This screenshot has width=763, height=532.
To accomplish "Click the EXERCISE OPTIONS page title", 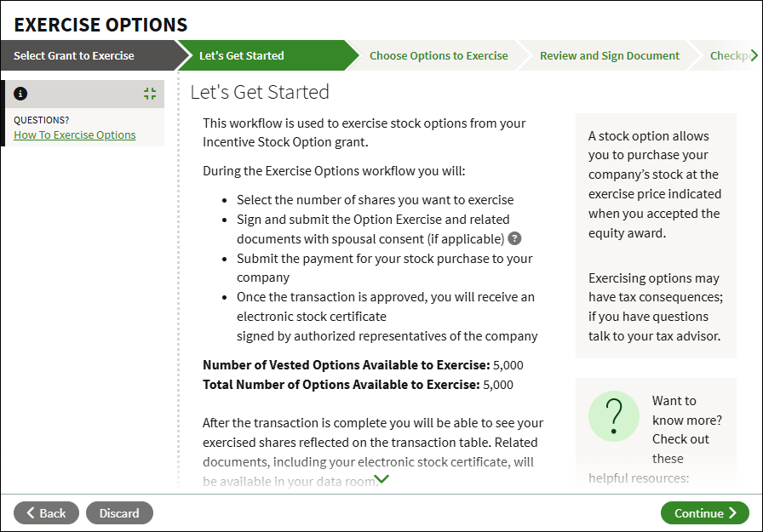I will click(x=100, y=25).
